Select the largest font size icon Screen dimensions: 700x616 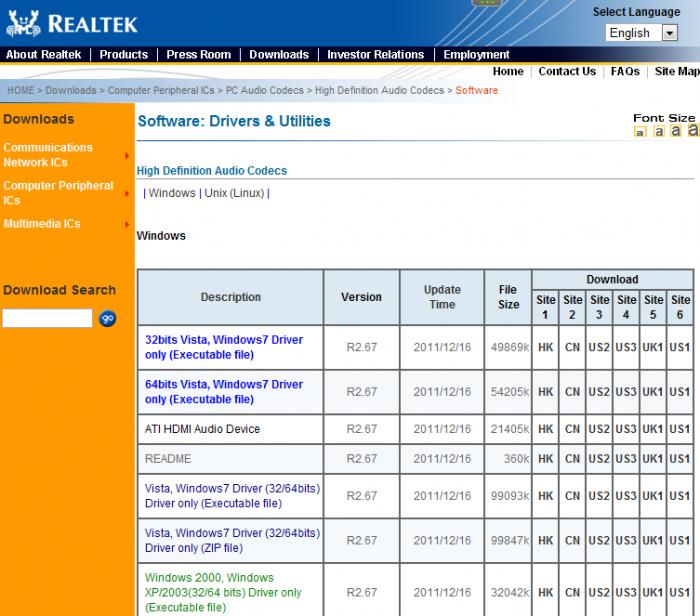693,130
